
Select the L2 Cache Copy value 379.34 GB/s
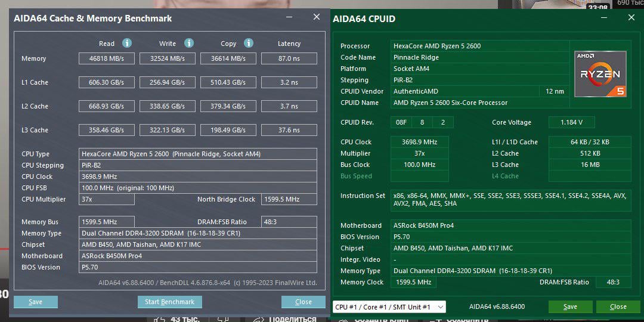point(228,106)
